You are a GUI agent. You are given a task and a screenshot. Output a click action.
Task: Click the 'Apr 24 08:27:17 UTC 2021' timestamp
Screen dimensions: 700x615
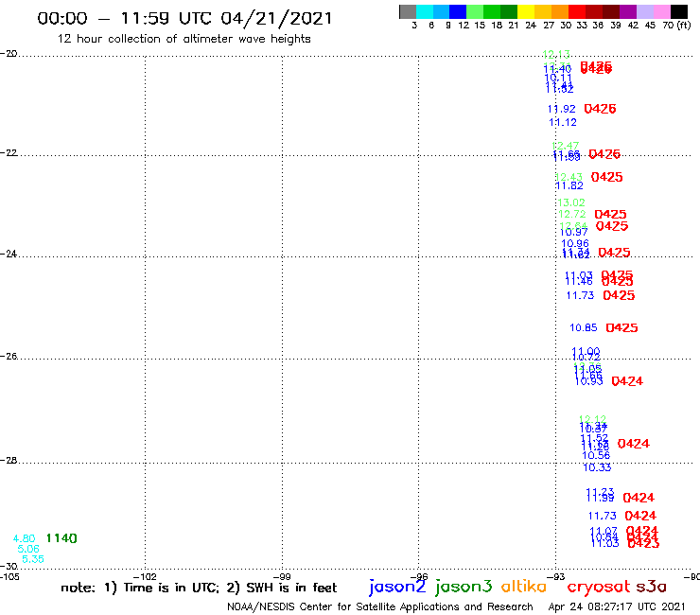click(x=617, y=606)
